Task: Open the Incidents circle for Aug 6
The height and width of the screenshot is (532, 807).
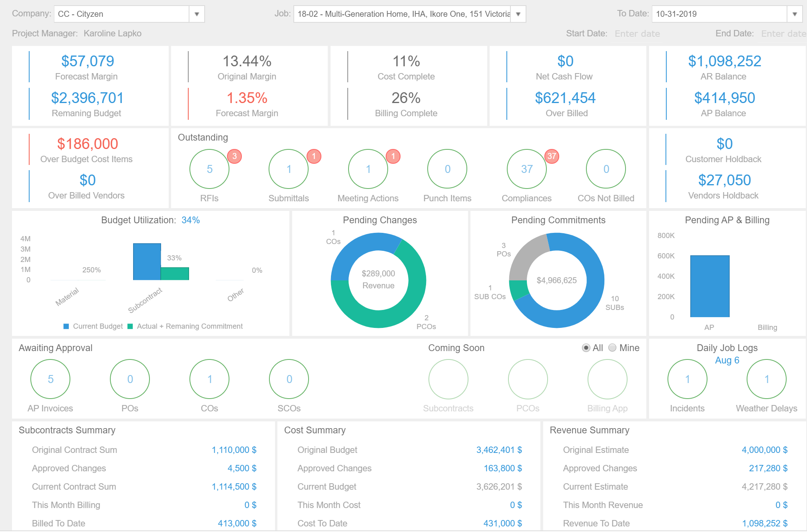Action: tap(687, 379)
